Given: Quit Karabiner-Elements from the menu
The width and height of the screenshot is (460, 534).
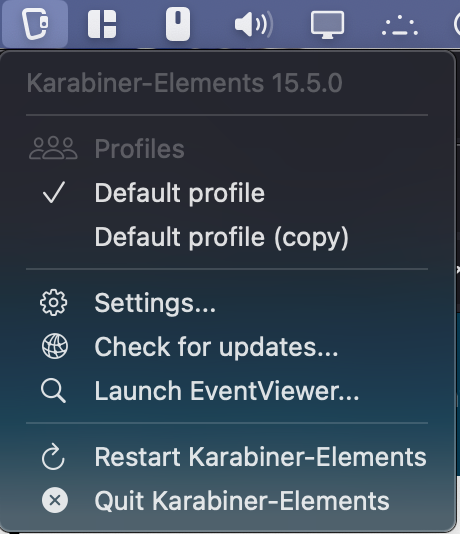Looking at the screenshot, I should tap(227, 501).
